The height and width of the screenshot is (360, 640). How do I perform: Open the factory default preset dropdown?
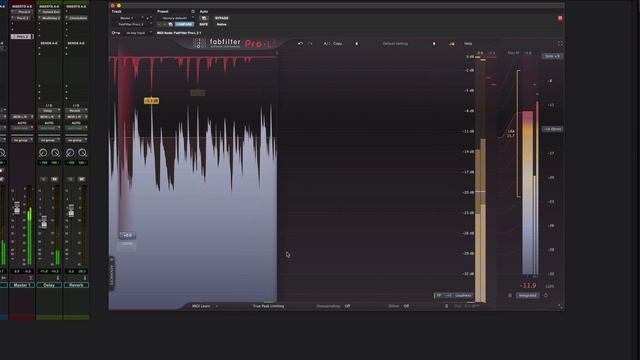point(176,18)
